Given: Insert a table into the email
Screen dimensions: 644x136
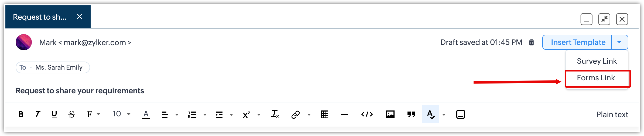Looking at the screenshot, I should 325,114.
